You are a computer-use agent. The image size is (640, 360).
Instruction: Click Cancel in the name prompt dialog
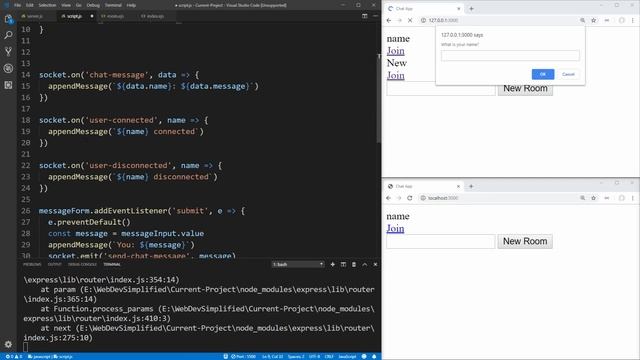pyautogui.click(x=568, y=74)
